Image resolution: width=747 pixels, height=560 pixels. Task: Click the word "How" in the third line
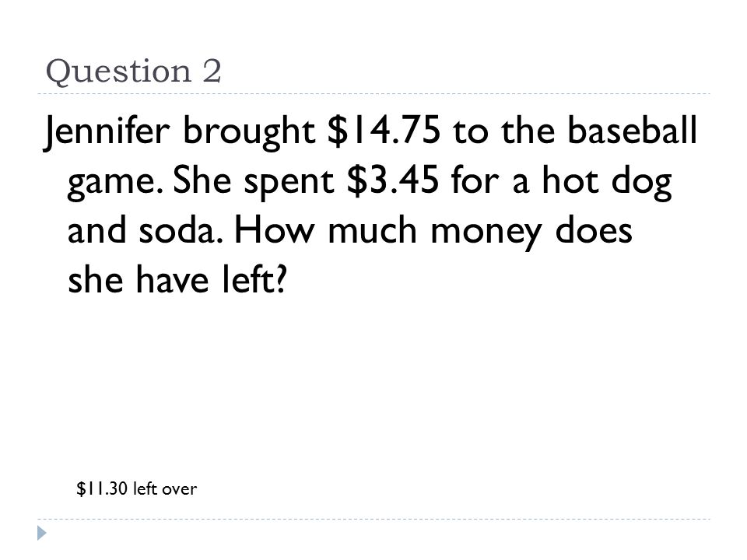(275, 229)
